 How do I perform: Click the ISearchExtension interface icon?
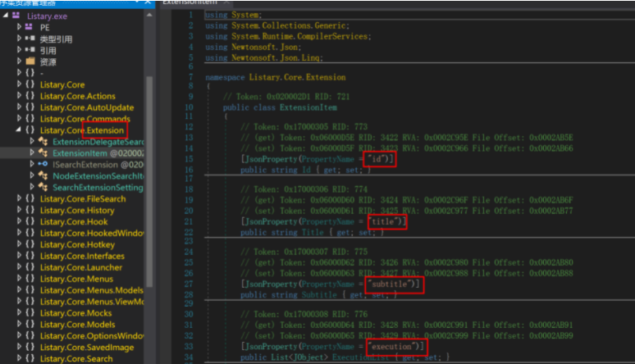pos(43,165)
